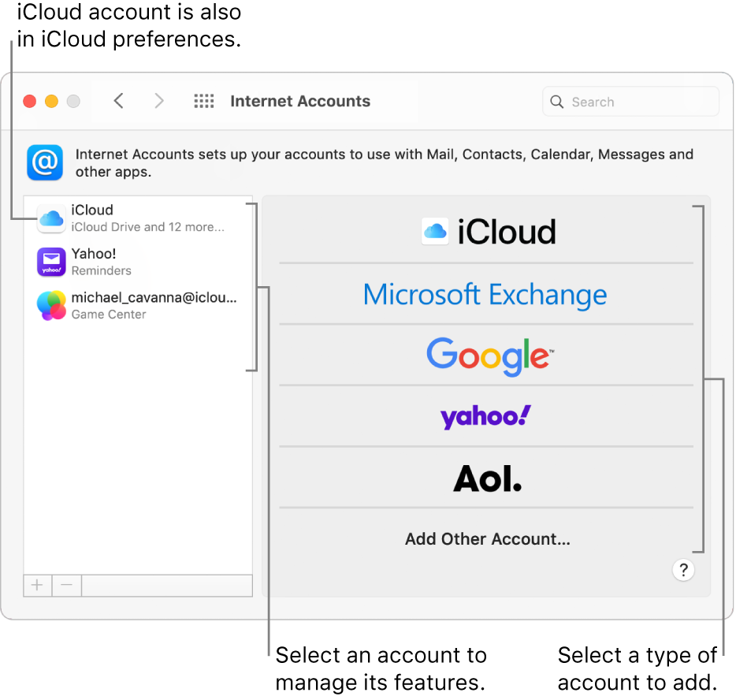Open the Help question mark icon
Screen dimensions: 736x700
click(x=682, y=569)
